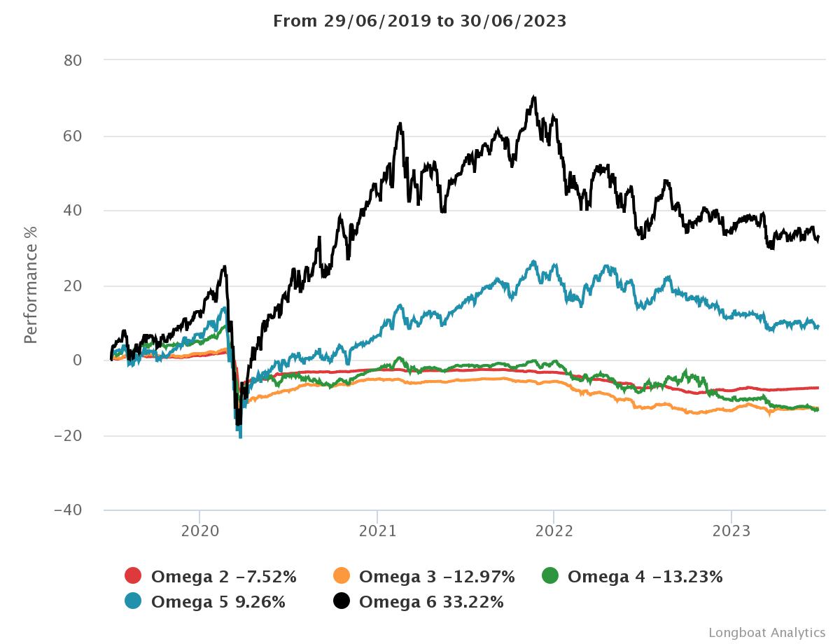
Task: Click the red Omega 2 legend circle
Action: (133, 576)
